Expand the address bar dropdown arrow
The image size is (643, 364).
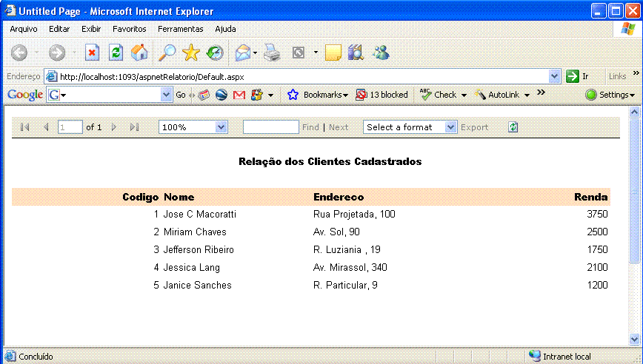coord(554,76)
